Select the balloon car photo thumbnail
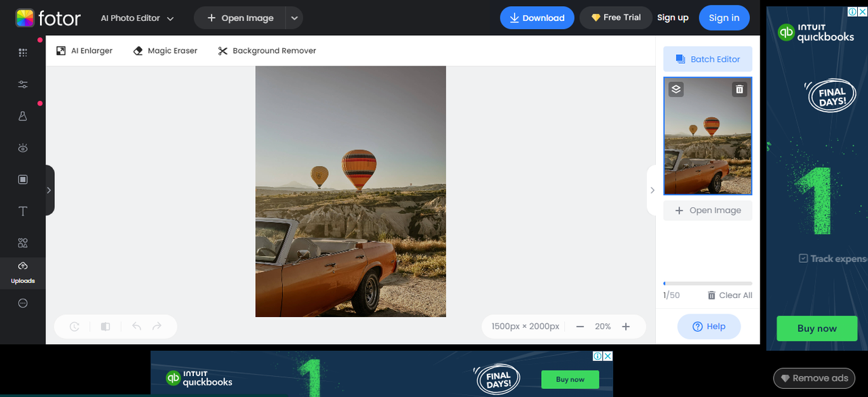 tap(708, 135)
